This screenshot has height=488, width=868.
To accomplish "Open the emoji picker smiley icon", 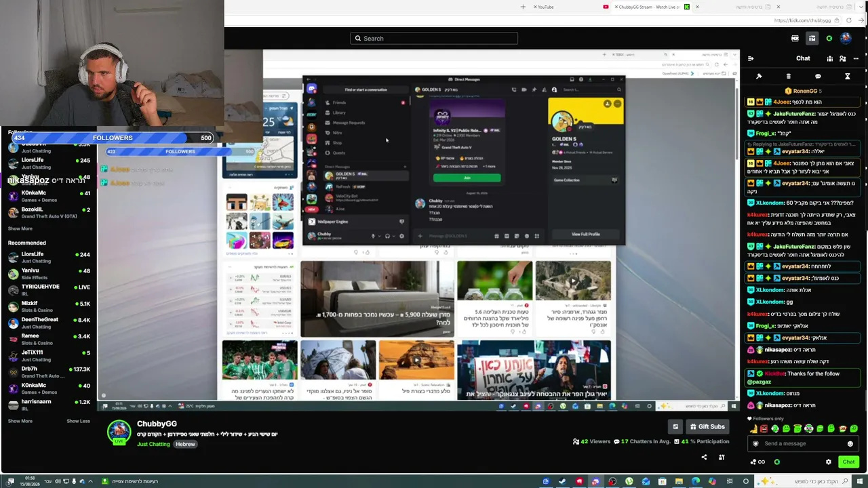I will point(850,444).
